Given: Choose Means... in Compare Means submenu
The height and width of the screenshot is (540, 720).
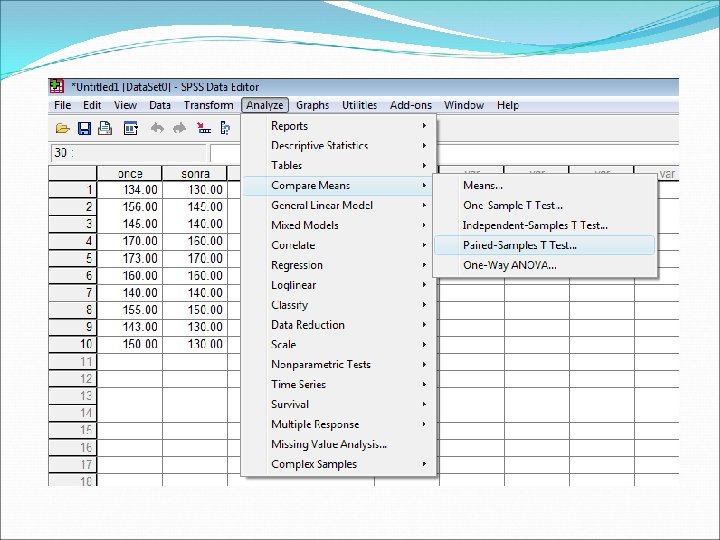Looking at the screenshot, I should 545,186.
